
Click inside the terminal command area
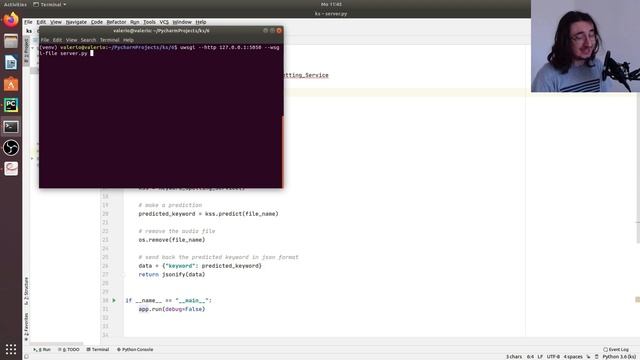tap(160, 116)
